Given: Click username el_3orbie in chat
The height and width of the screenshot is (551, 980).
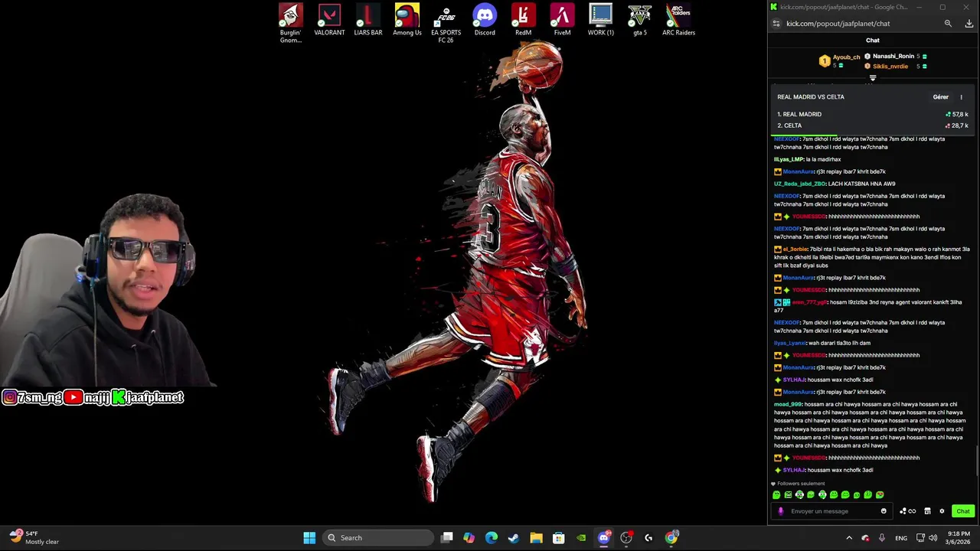Looking at the screenshot, I should (795, 249).
